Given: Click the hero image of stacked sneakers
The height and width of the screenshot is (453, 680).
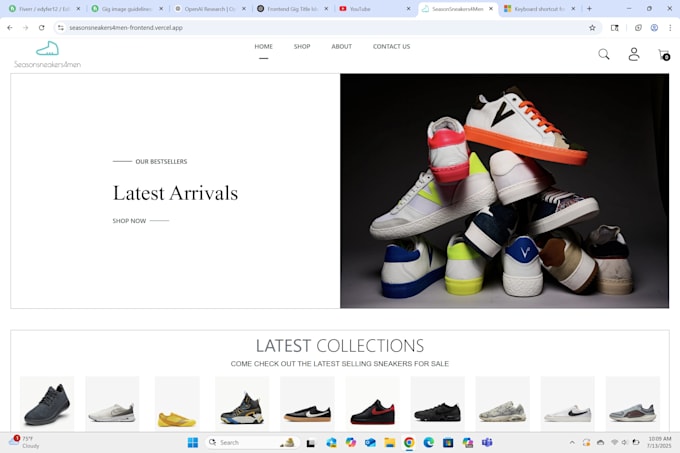Looking at the screenshot, I should (504, 191).
